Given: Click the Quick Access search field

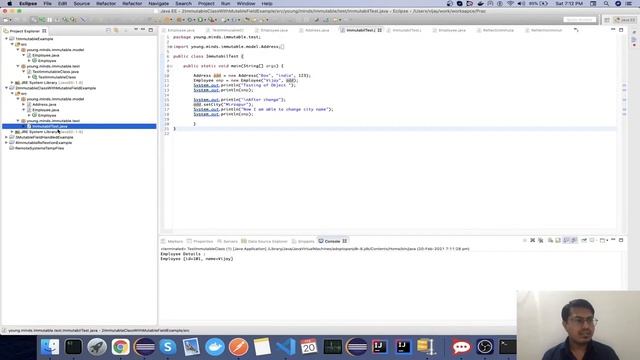Looking at the screenshot, I should [579, 20].
